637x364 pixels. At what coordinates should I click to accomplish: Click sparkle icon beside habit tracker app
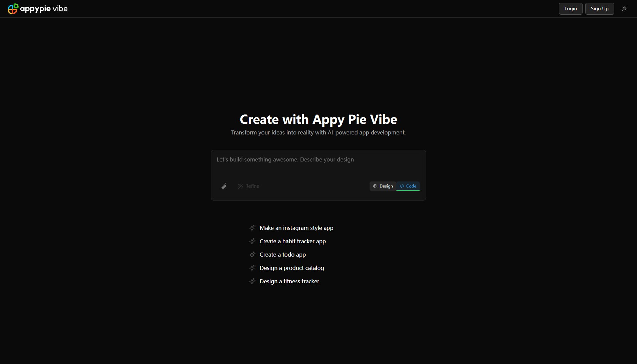(x=252, y=241)
